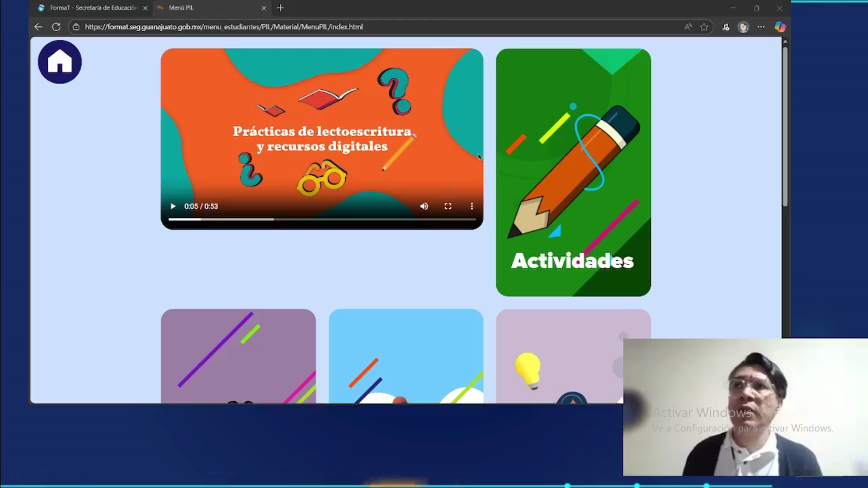Open a new browser tab
868x488 pixels.
[x=280, y=8]
